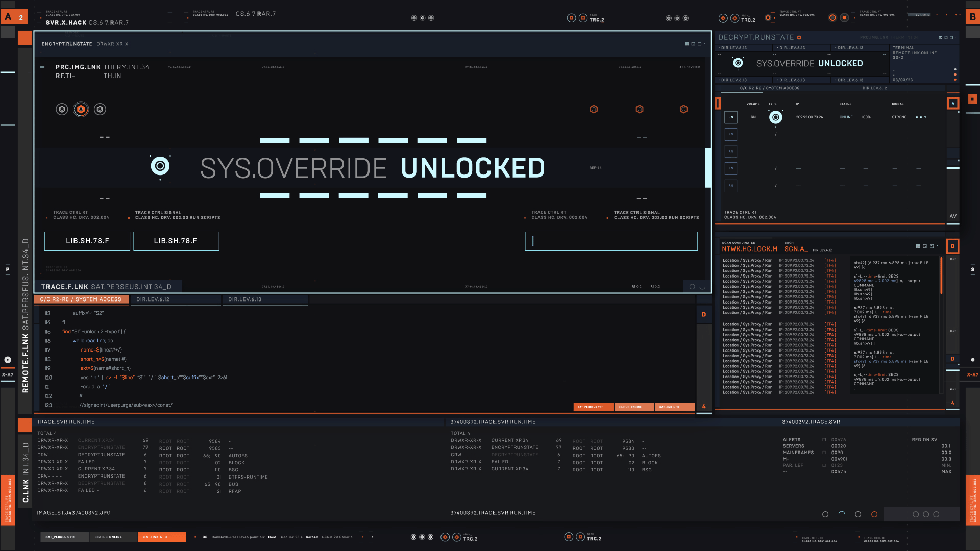
Task: Click the orange D panel marker
Action: coord(952,246)
